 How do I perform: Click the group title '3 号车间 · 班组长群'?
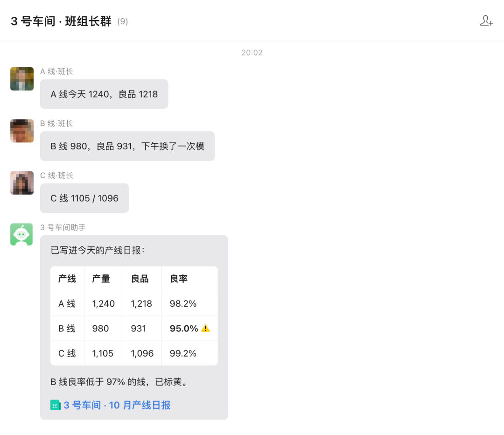61,21
